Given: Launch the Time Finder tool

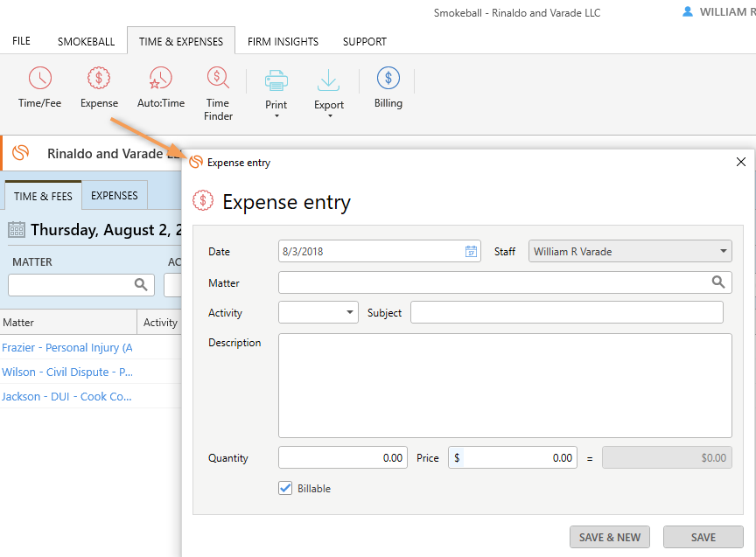Looking at the screenshot, I should [x=218, y=94].
